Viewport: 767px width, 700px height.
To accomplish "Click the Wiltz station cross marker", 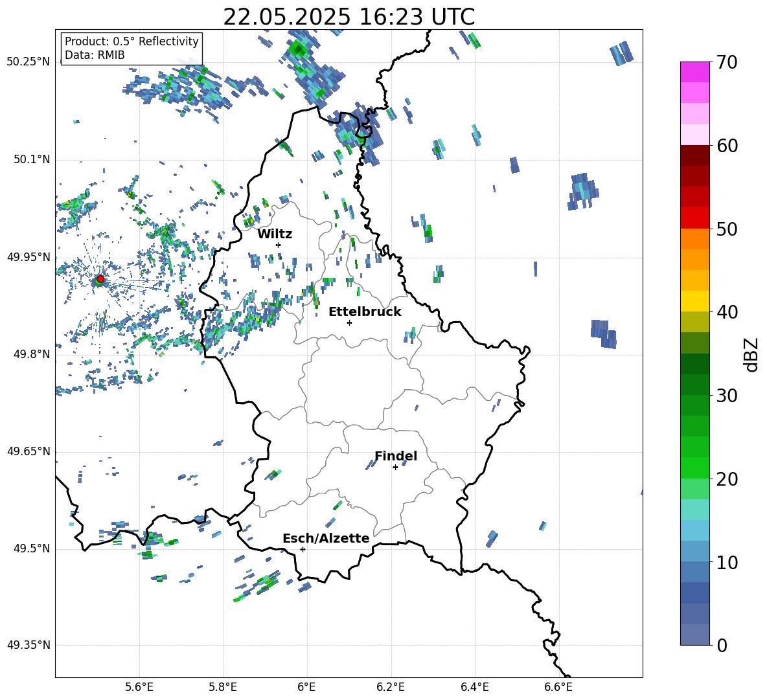I will [278, 245].
